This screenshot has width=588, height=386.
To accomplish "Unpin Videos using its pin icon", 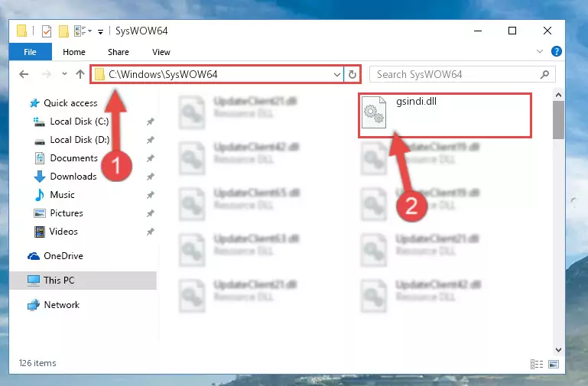I will pyautogui.click(x=151, y=232).
